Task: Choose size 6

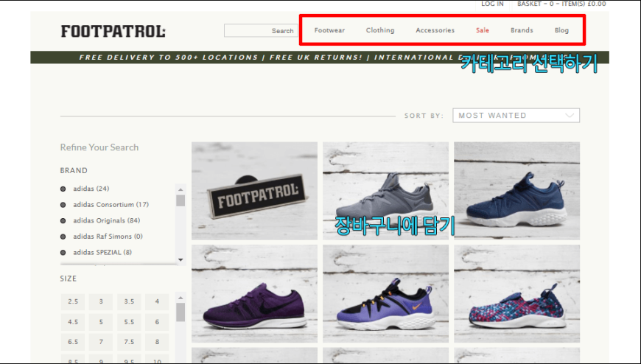Action: (x=157, y=322)
